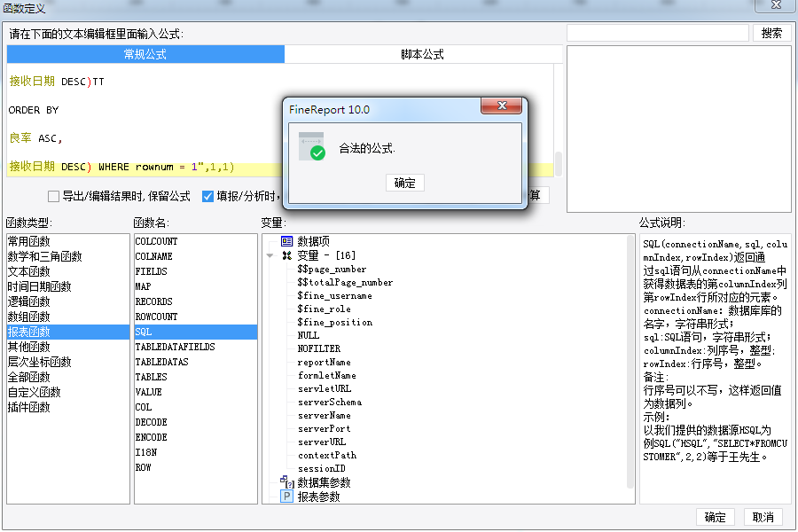The width and height of the screenshot is (798, 532).
Task: Select the serverURL variable
Action: (322, 442)
